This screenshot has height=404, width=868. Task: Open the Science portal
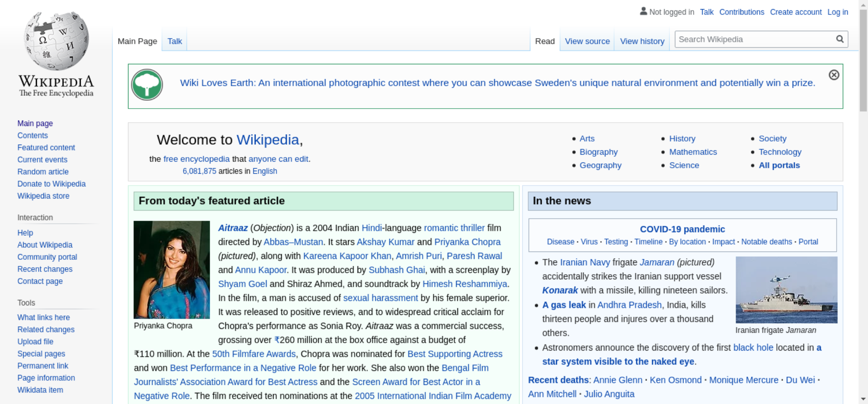click(684, 166)
